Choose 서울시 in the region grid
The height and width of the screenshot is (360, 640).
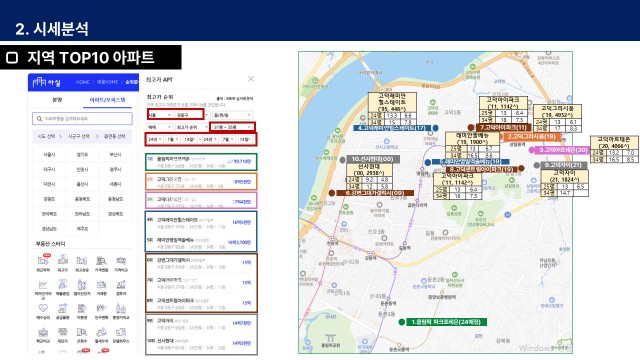coord(49,155)
